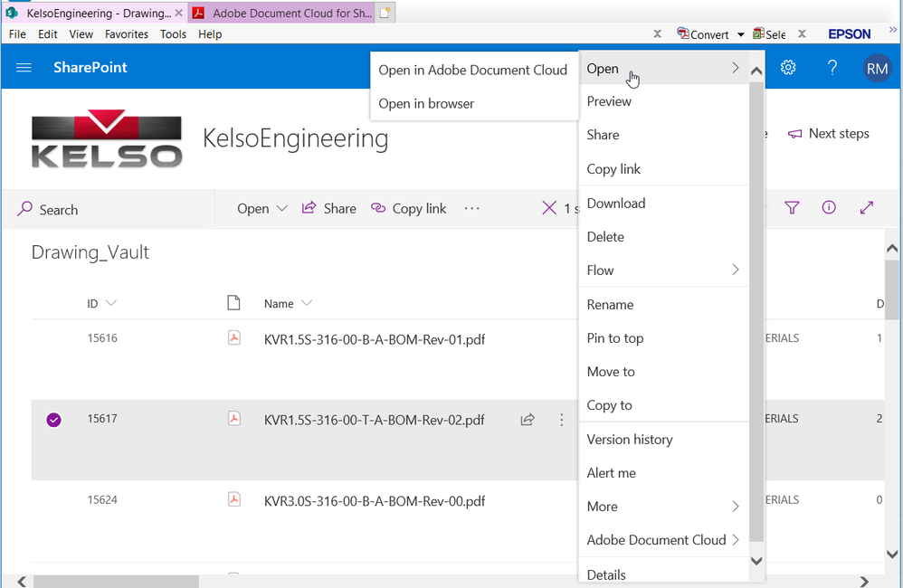
Task: Expand the Open dropdown in command bar
Action: pos(261,208)
